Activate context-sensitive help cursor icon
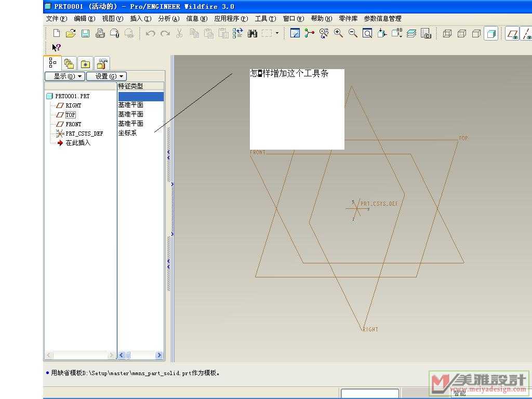 pyautogui.click(x=56, y=47)
